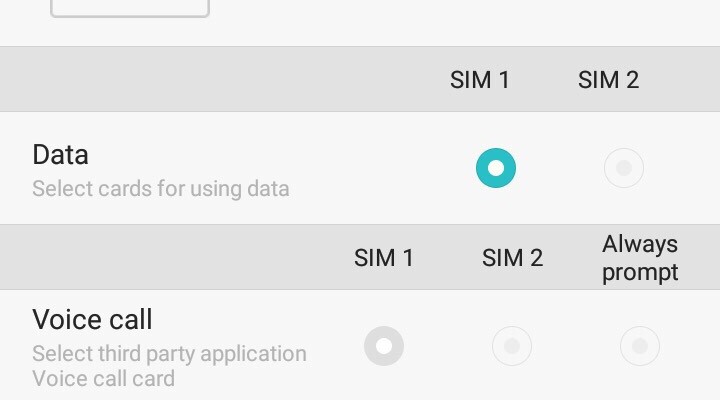
Task: Click SIM 2 column header above Voice call
Action: coord(512,258)
